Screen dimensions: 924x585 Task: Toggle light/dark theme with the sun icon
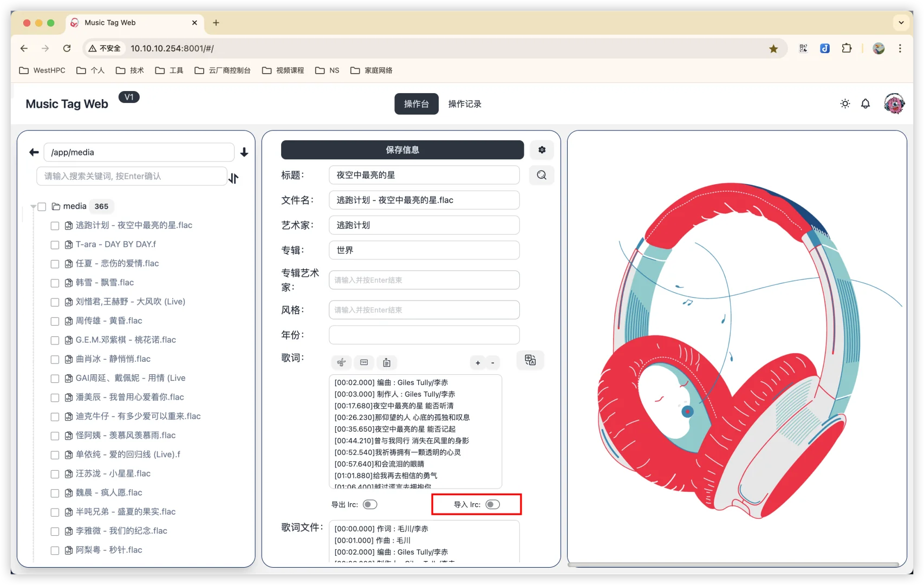(x=844, y=103)
